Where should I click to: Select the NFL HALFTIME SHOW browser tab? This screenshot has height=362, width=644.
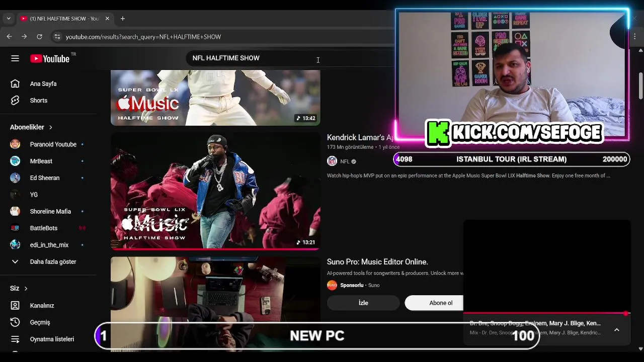click(64, 19)
